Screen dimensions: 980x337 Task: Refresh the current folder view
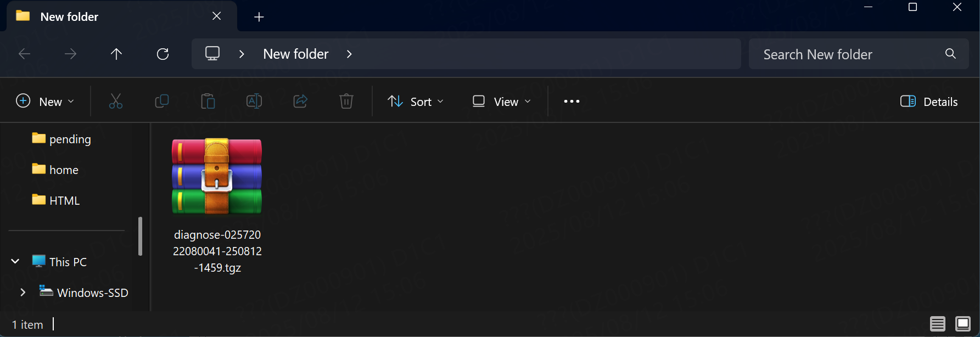[163, 54]
